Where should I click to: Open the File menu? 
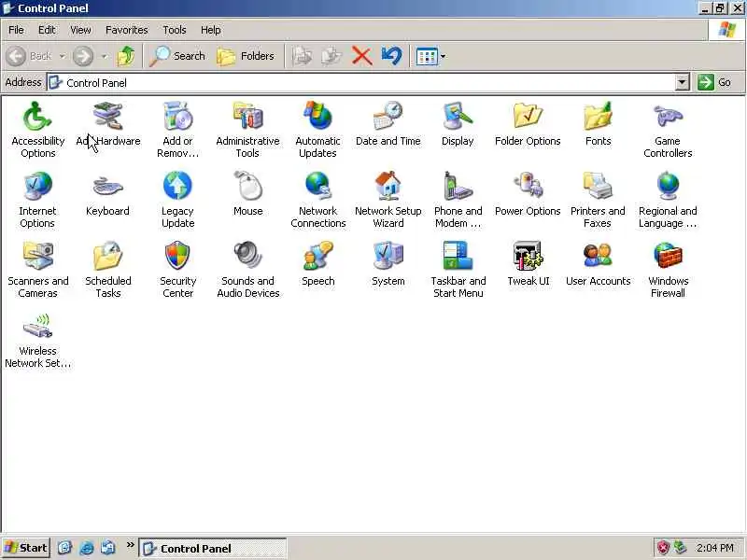coord(16,30)
